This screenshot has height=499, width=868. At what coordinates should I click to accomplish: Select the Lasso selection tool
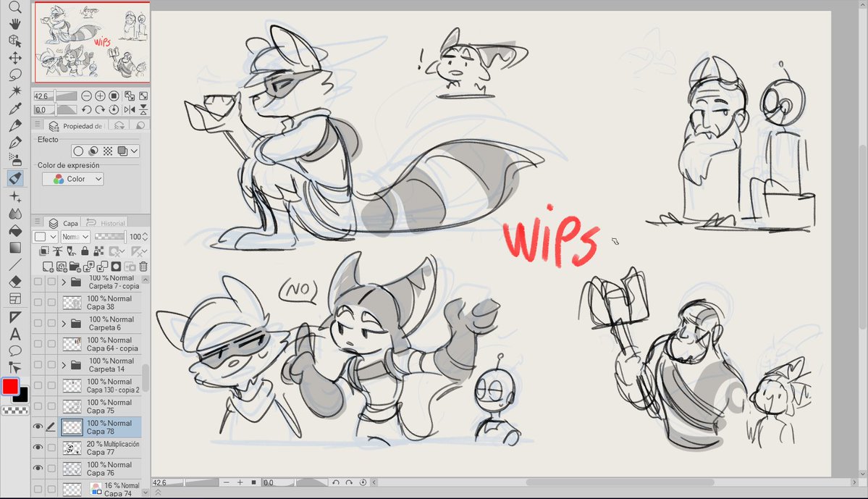point(15,74)
